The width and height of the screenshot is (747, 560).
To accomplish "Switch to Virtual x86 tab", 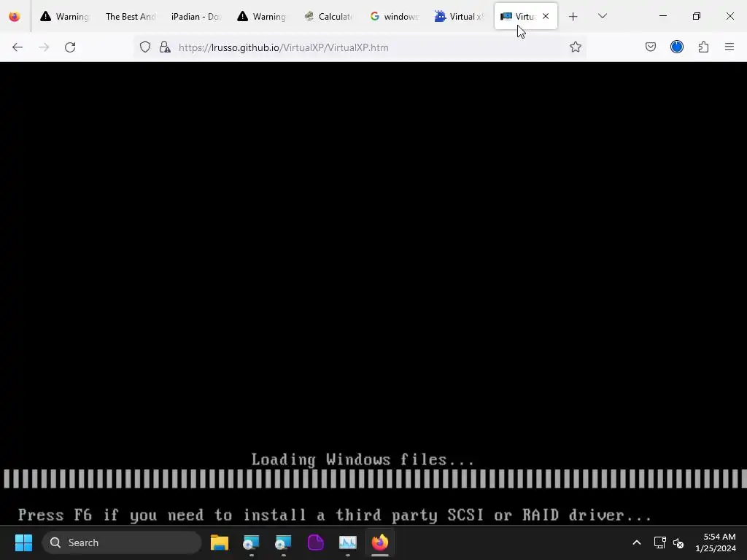I will coord(460,17).
